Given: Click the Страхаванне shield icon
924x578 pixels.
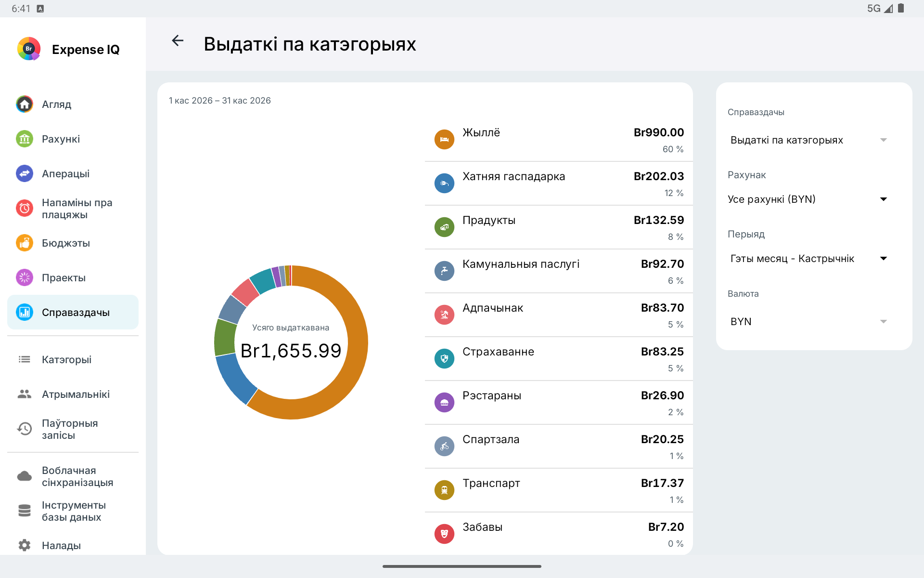Looking at the screenshot, I should pos(444,358).
